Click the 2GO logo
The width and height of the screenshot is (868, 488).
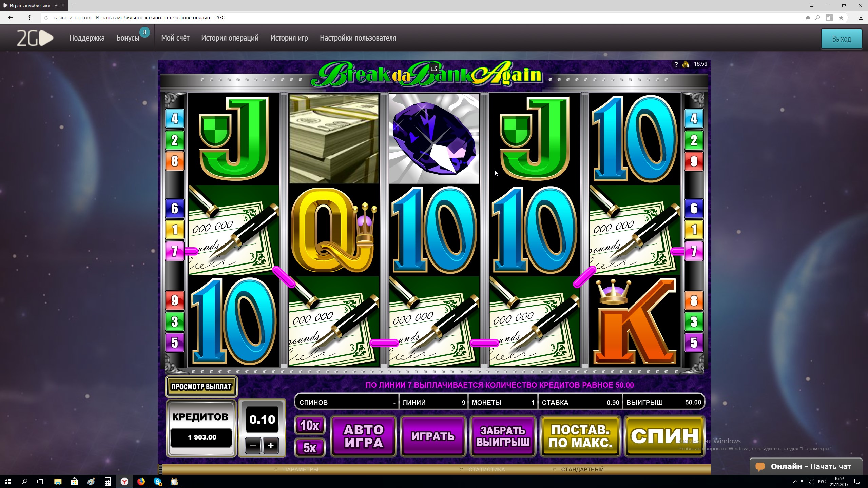pos(35,38)
